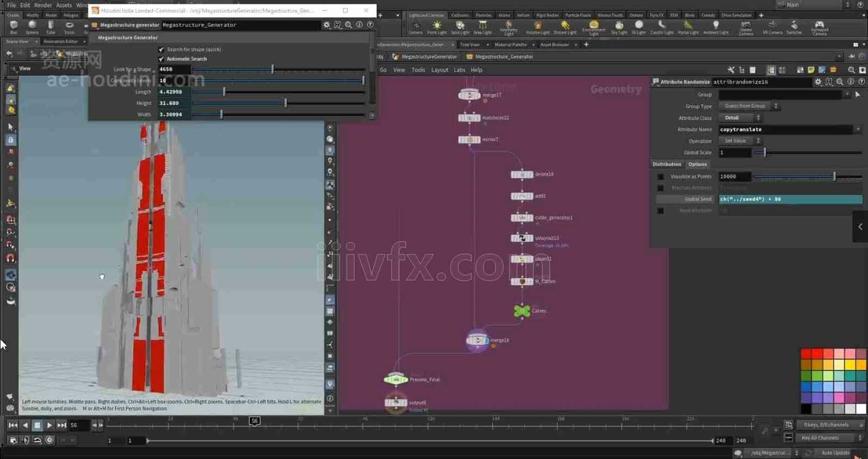Select the Sky Light shelf tool

coord(619,27)
